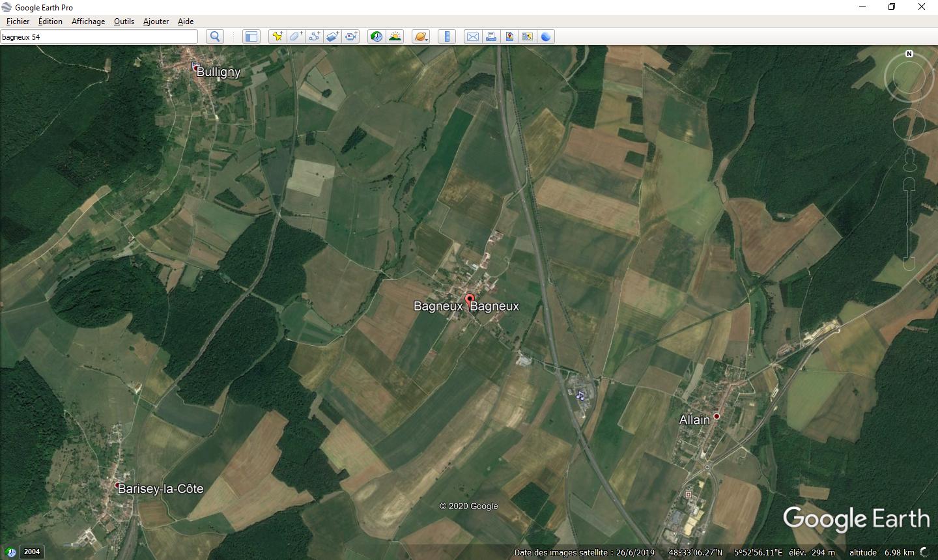938x560 pixels.
Task: Click the Barisey-la-Côte red dot marker
Action: point(117,485)
